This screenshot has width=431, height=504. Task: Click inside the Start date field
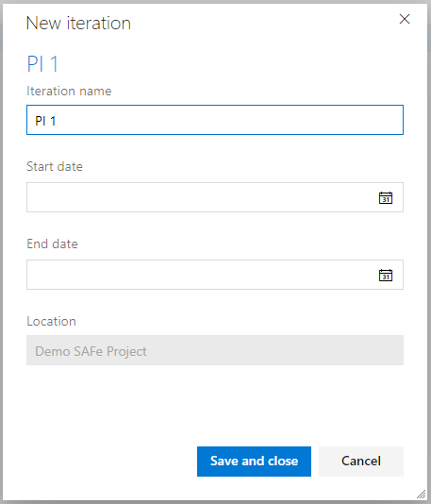click(215, 197)
